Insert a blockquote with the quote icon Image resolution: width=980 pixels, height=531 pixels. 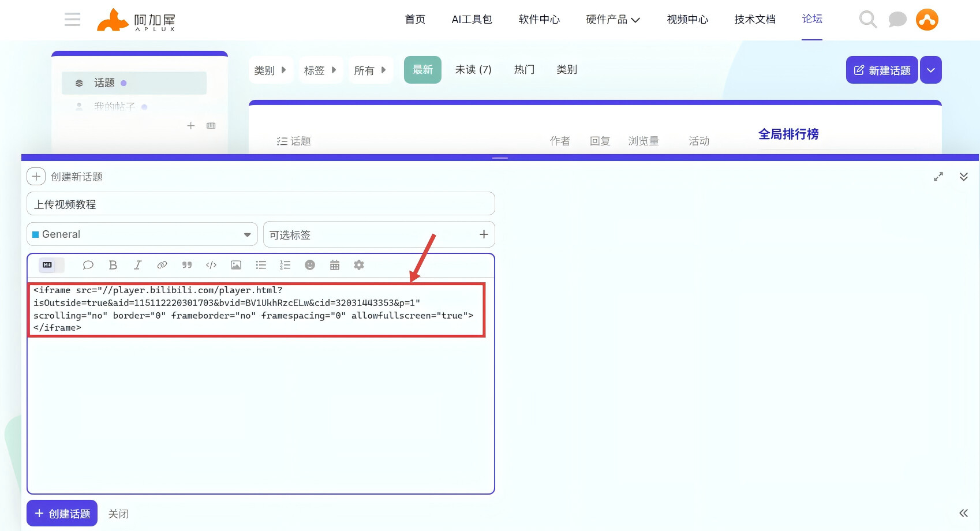(x=186, y=265)
